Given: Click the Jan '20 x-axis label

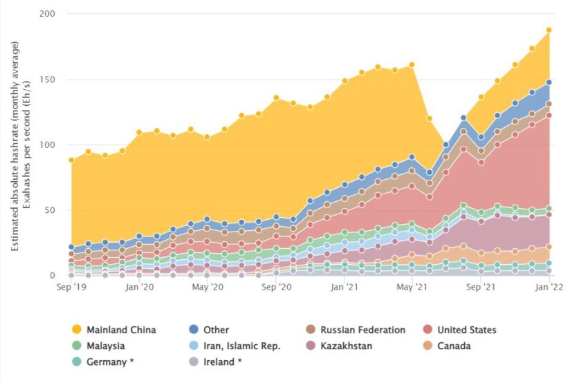Looking at the screenshot, I should 140,287.
